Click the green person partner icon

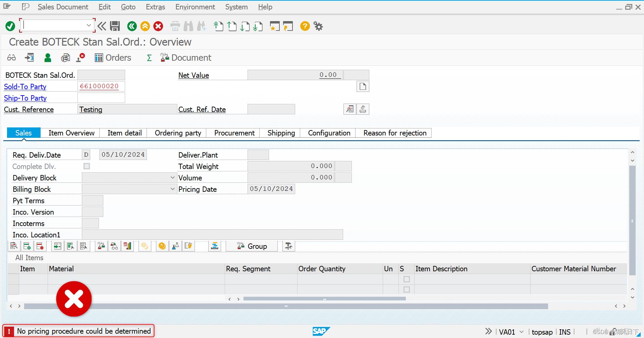[x=48, y=58]
